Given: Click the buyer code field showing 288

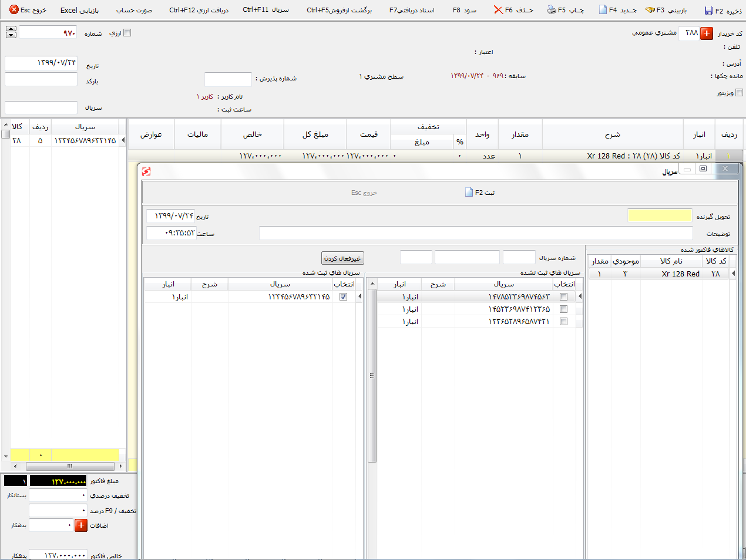Looking at the screenshot, I should pyautogui.click(x=688, y=33).
